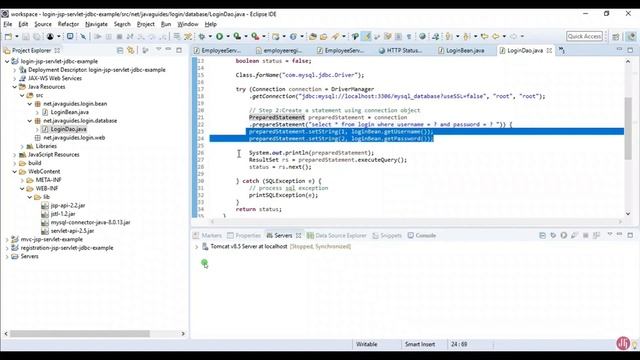
Task: Click the Open Type package icon
Action: (313, 36)
